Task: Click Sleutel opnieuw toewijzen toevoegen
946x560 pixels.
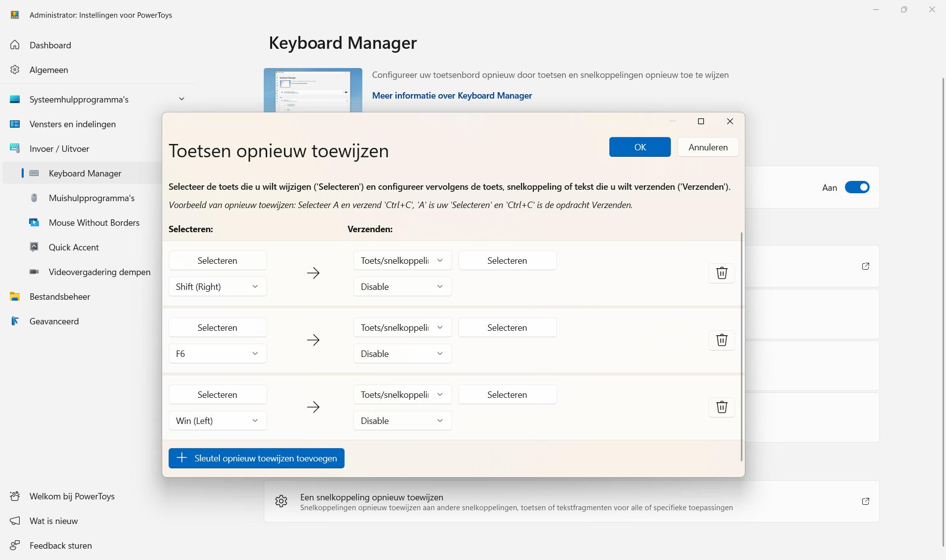Action: (x=256, y=458)
